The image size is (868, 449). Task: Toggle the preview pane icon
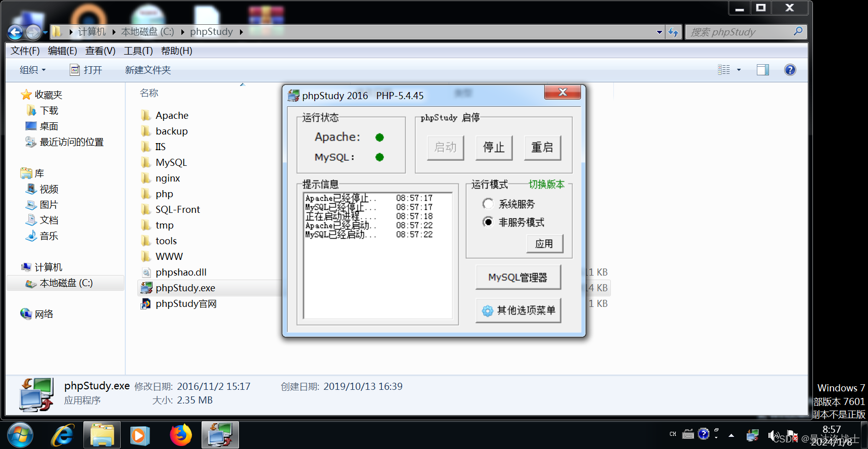pos(762,70)
